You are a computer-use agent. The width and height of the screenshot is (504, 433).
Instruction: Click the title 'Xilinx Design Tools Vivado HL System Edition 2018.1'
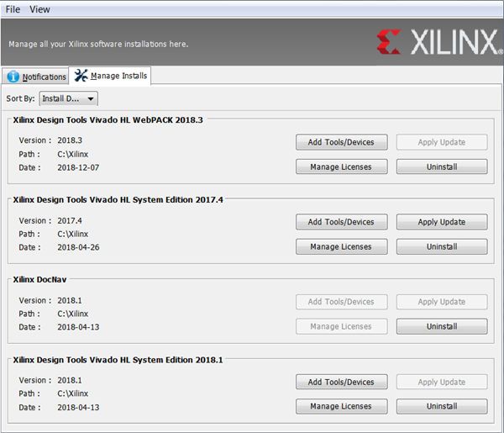(x=118, y=360)
